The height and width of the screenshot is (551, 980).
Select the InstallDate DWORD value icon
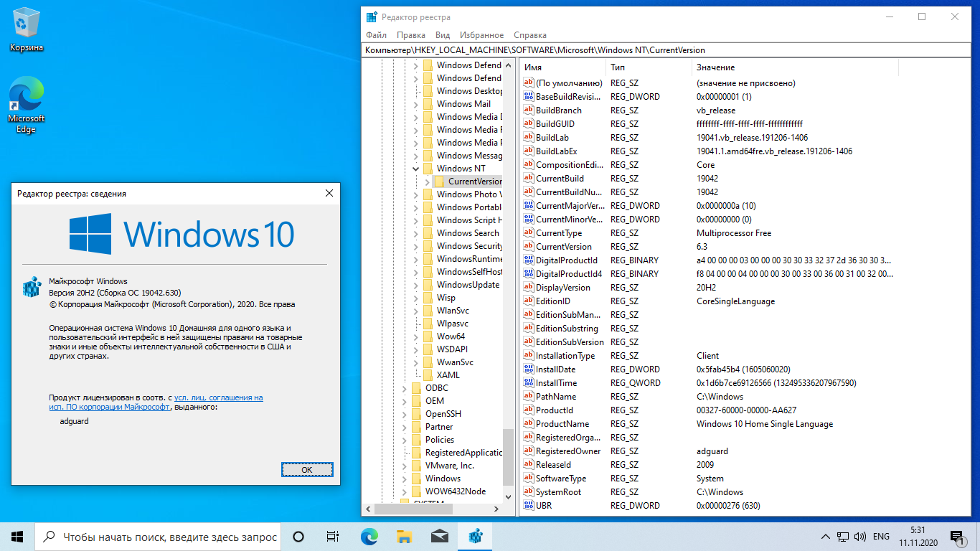[529, 369]
